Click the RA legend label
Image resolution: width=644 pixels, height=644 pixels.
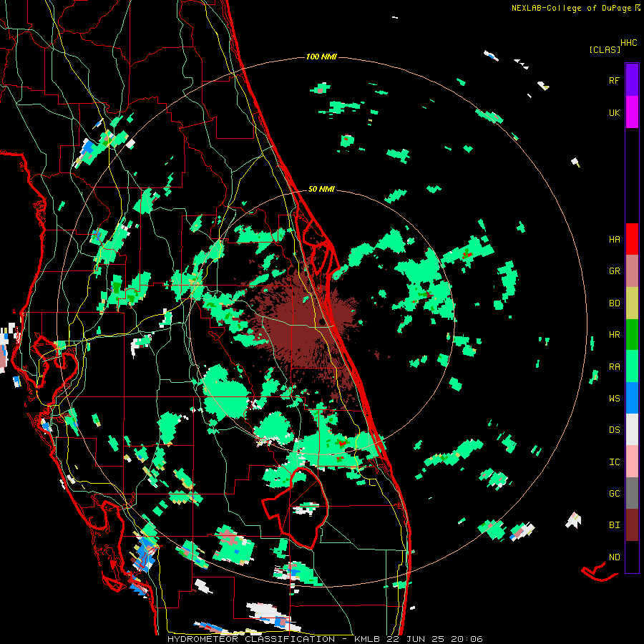614,367
